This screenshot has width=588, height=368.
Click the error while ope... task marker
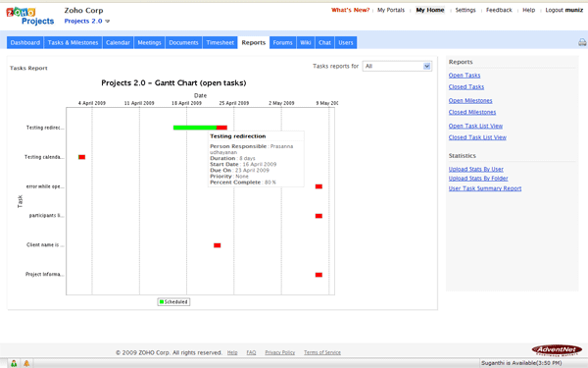318,186
